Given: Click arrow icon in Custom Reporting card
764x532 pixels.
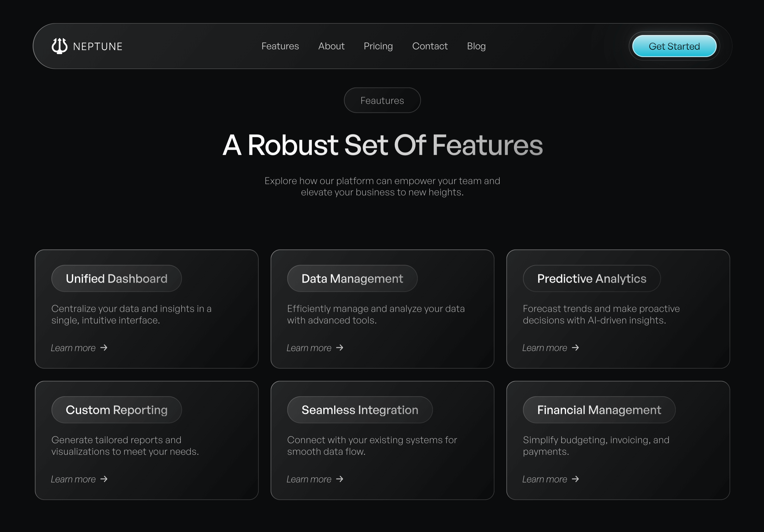Looking at the screenshot, I should (x=104, y=479).
